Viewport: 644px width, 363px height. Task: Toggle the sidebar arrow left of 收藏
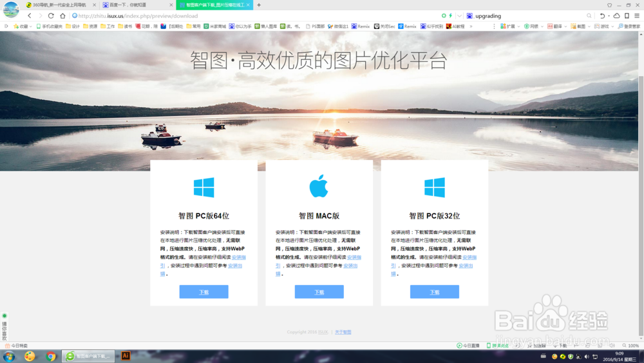(6, 26)
